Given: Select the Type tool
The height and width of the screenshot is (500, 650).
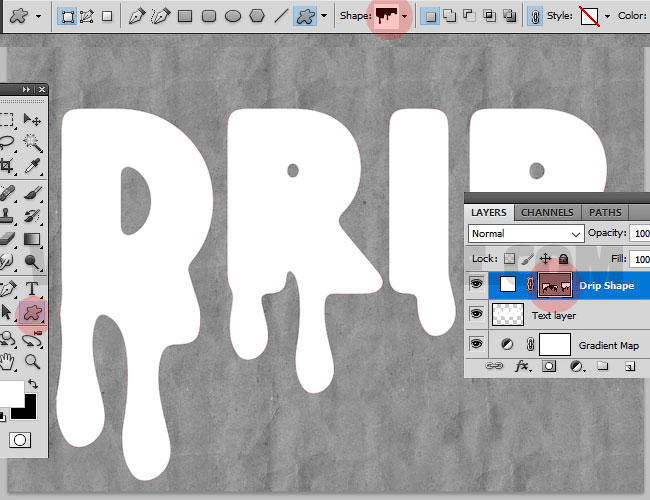Looking at the screenshot, I should point(32,289).
